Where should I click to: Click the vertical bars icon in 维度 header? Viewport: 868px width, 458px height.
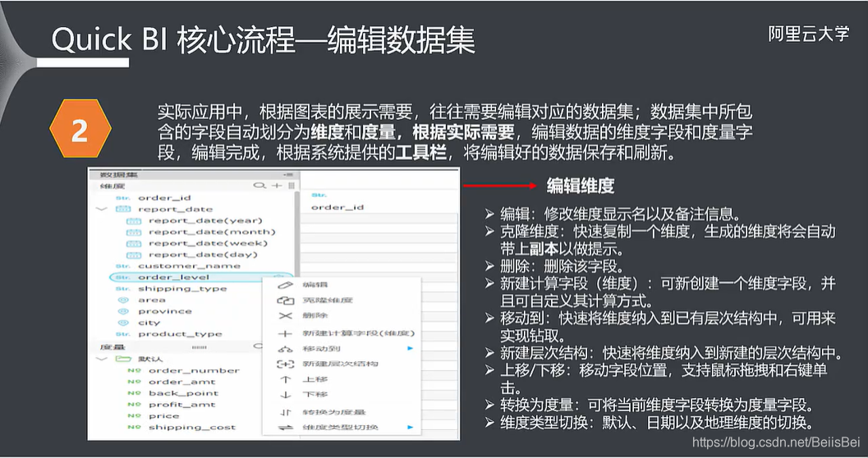coord(292,185)
